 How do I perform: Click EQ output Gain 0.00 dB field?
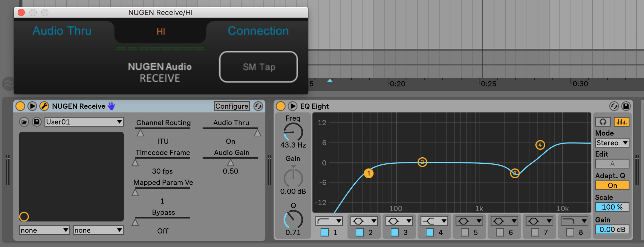pos(612,229)
